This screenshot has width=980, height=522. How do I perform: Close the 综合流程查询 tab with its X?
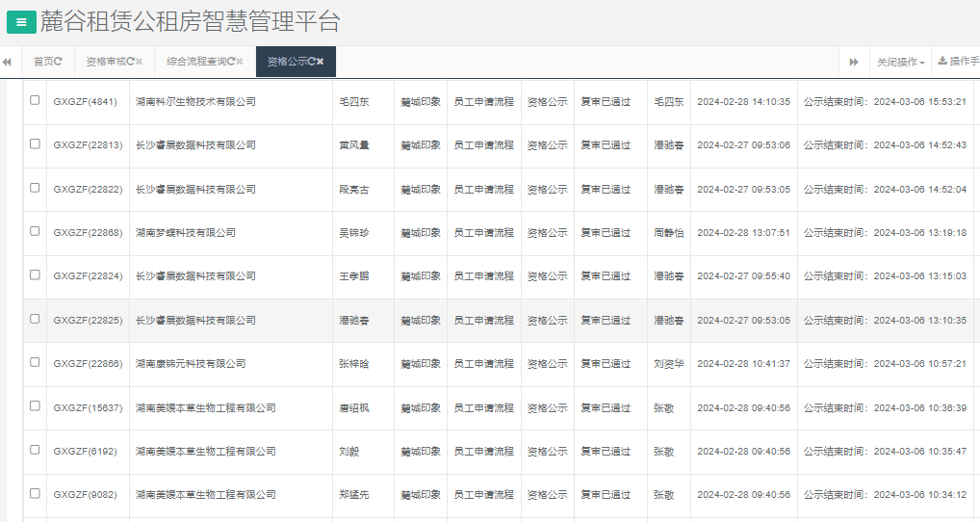tap(240, 62)
